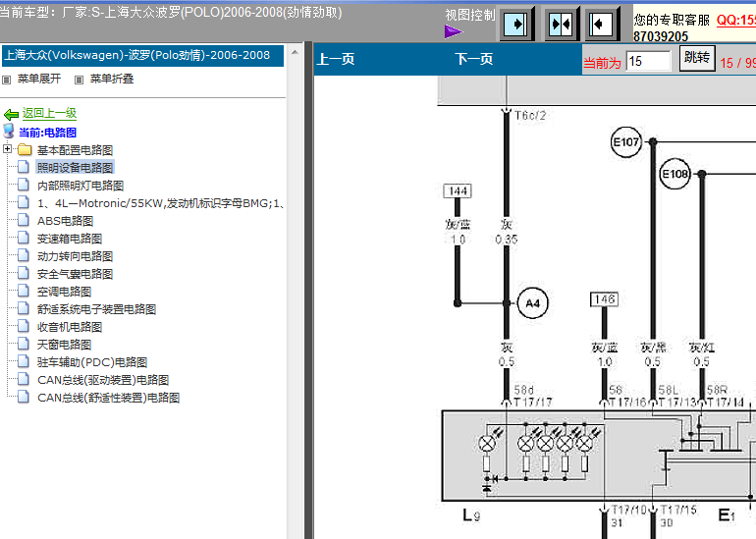Click the A4 circle node in diagram
756x539 pixels.
[x=532, y=303]
